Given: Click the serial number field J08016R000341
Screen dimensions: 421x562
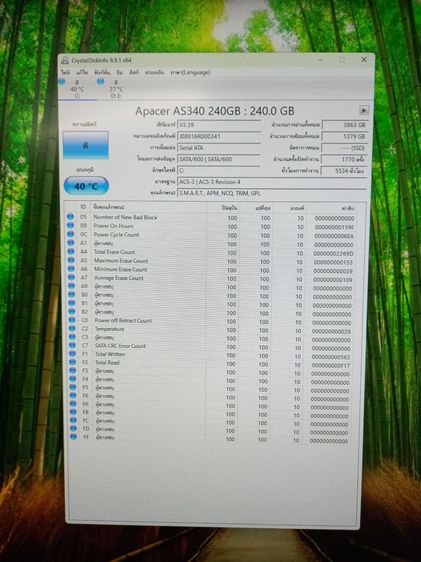Looking at the screenshot, I should [x=219, y=137].
